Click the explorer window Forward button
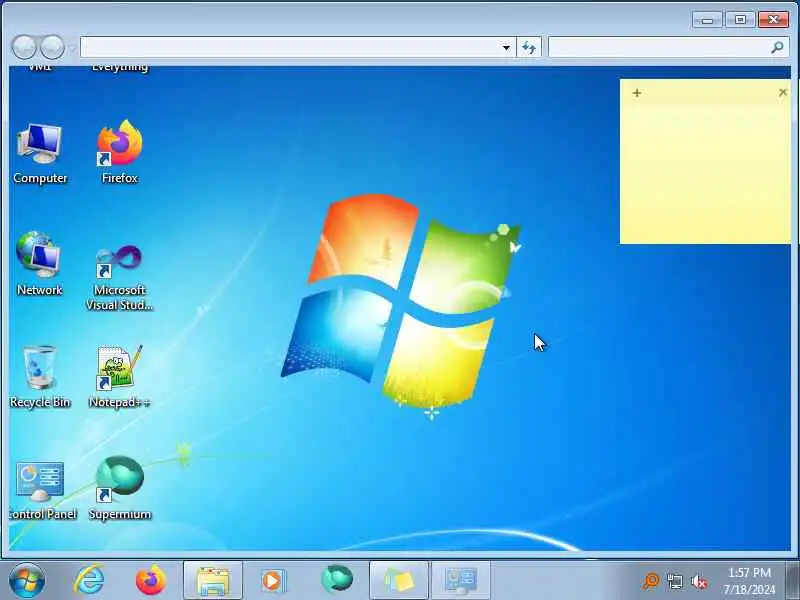The width and height of the screenshot is (800, 600). click(53, 47)
